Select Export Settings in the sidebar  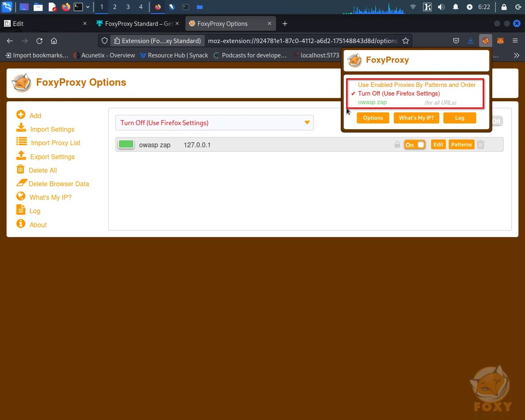pos(21,156)
